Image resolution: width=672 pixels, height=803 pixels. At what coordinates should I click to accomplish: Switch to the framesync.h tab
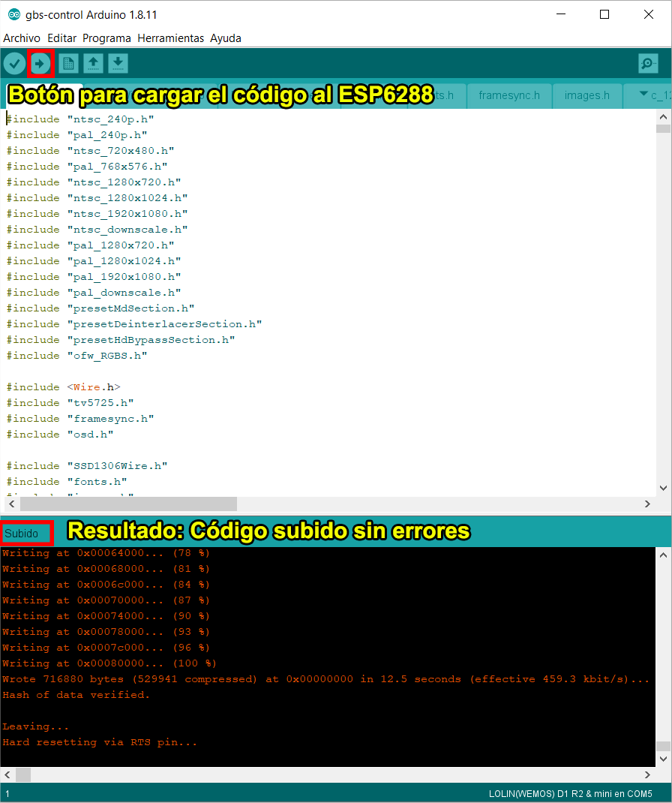click(509, 95)
